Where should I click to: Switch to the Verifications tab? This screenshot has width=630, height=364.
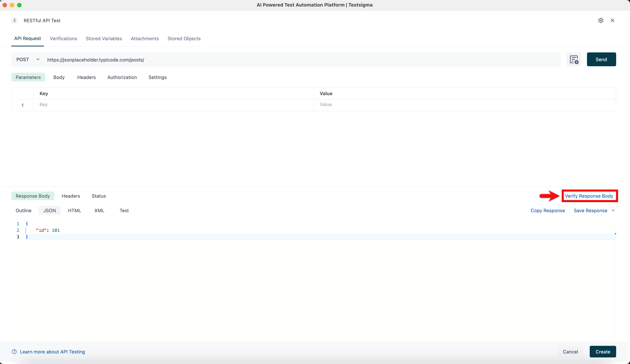coord(63,39)
